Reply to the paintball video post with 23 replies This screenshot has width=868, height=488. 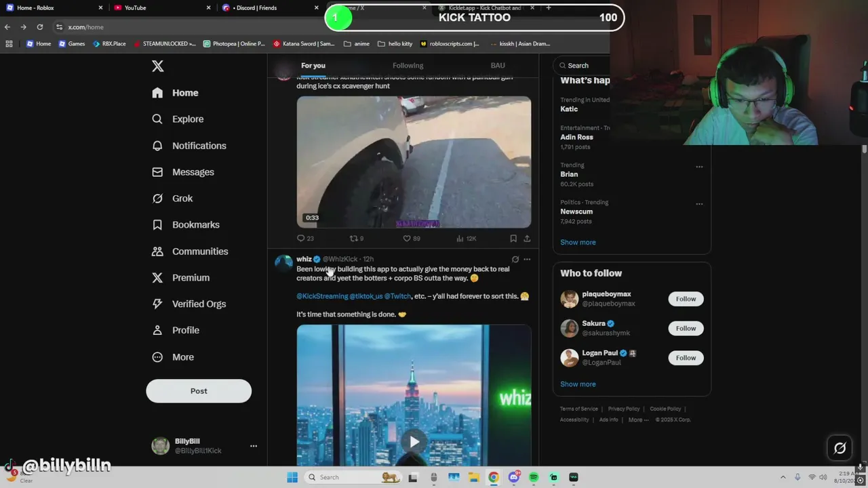[x=305, y=239]
